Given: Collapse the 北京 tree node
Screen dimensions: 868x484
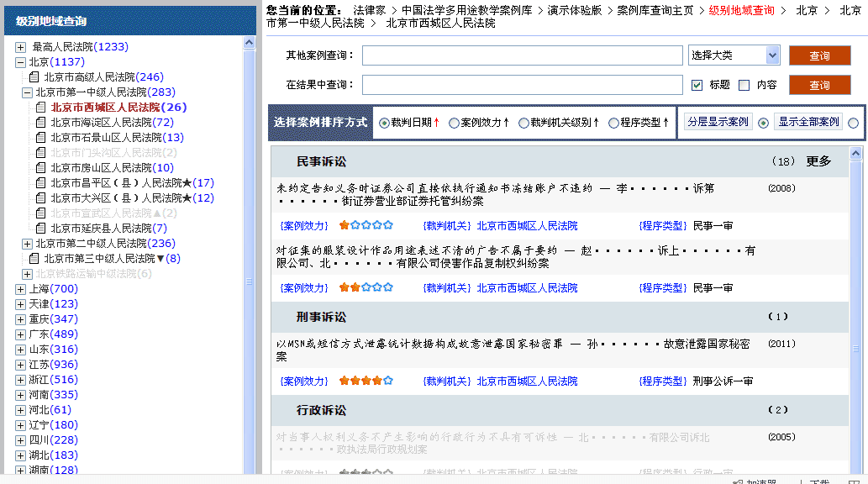Looking at the screenshot, I should [20, 62].
